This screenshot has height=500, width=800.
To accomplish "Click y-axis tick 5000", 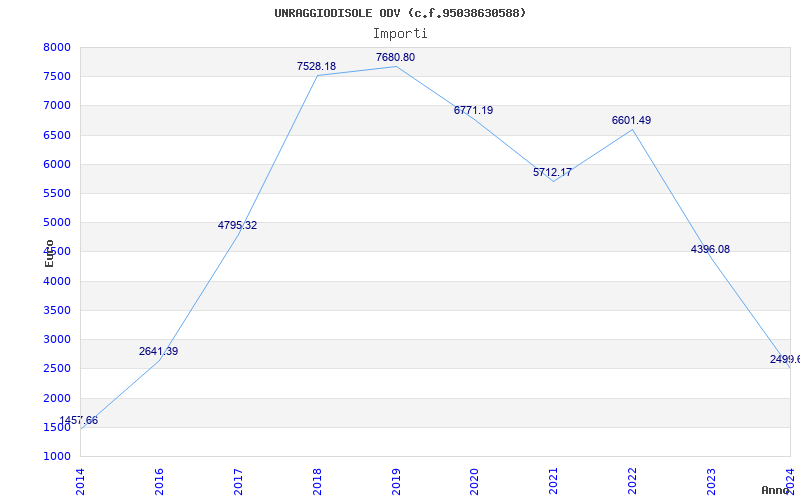I will click(57, 222).
